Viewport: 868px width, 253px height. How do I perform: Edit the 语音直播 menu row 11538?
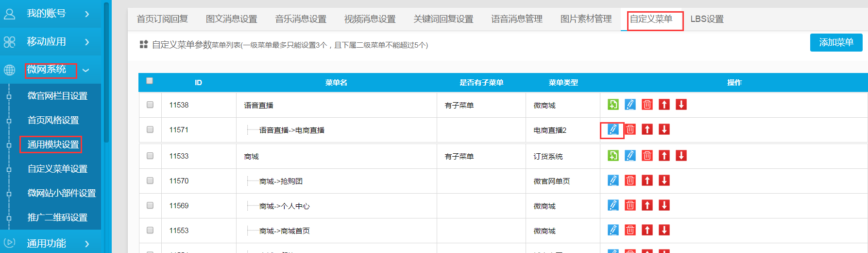click(630, 105)
